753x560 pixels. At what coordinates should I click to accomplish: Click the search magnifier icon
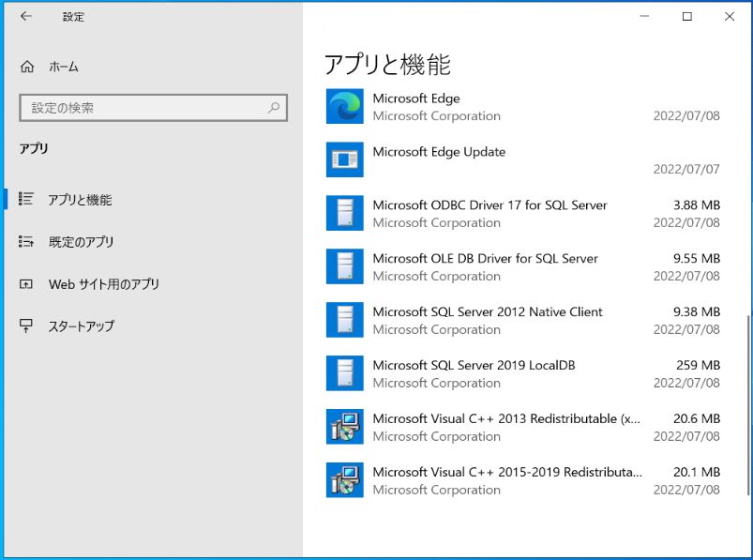tap(274, 108)
